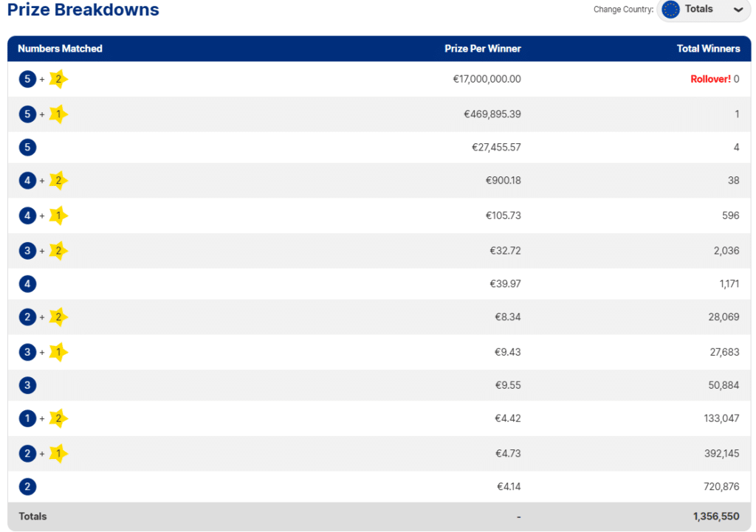Click the winners count 392,145
This screenshot has width=756, height=532.
722,454
